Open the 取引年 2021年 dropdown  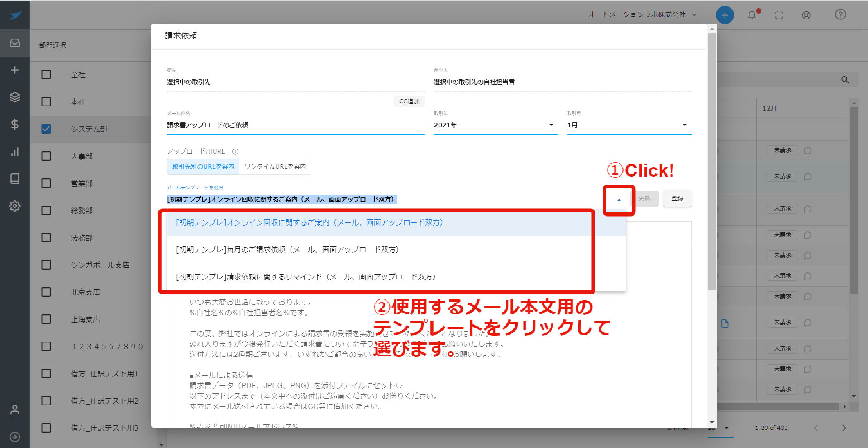point(496,125)
